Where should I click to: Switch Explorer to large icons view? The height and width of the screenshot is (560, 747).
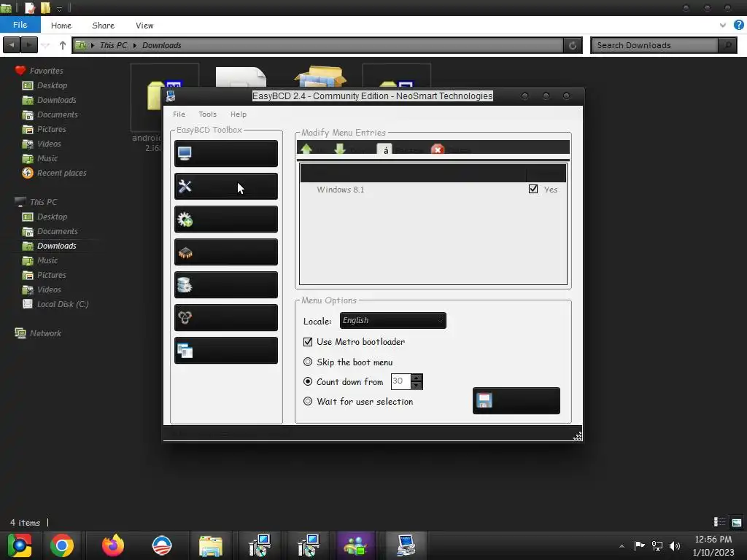coord(737,522)
